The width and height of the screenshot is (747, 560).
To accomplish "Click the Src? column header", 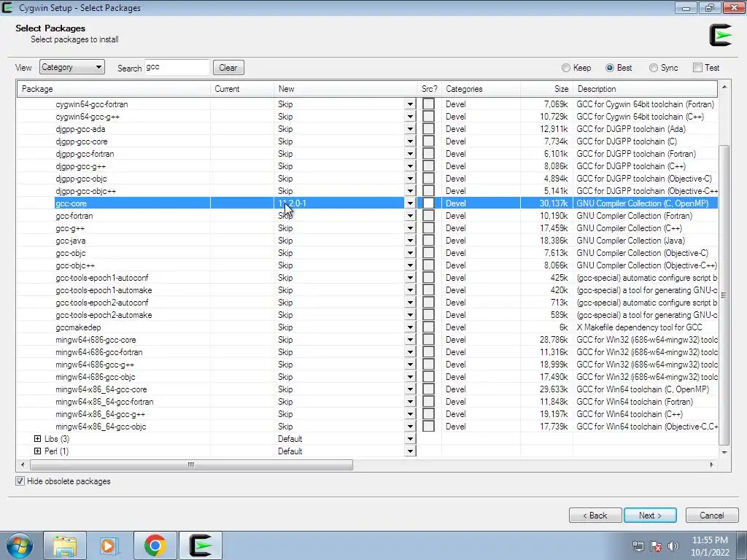I will [429, 89].
